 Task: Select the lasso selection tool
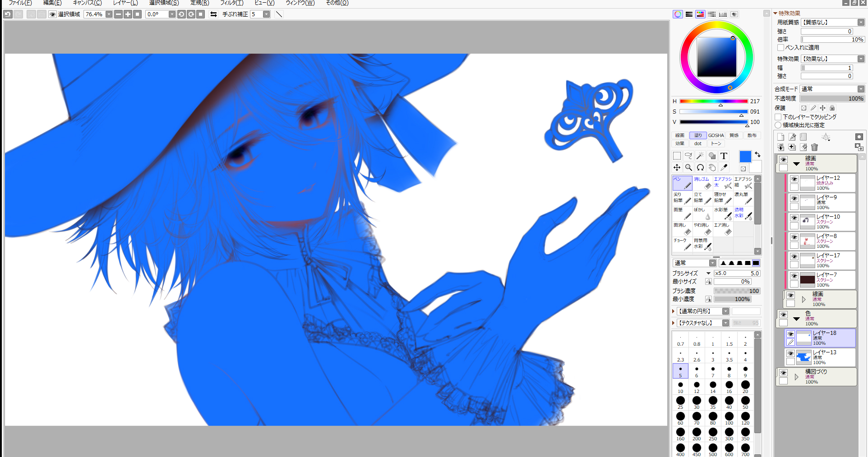(x=688, y=156)
